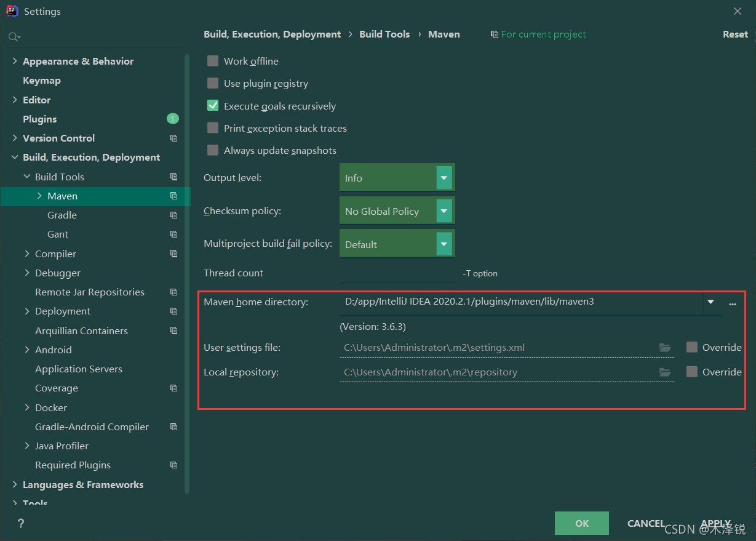Enable Override for Local repository
756x541 pixels.
691,372
